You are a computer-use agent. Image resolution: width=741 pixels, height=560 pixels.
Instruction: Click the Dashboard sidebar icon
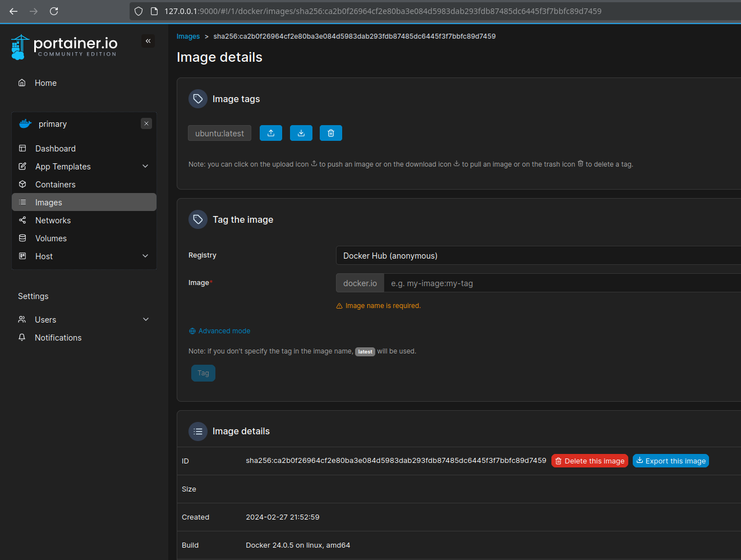point(22,148)
